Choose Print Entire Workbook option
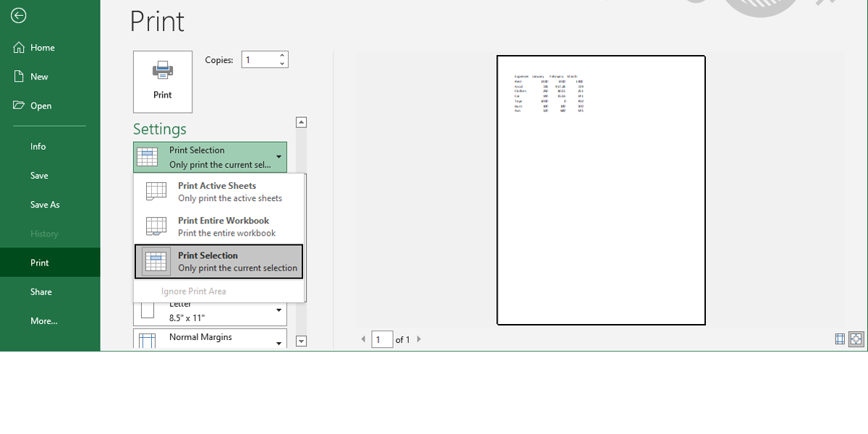Image resolution: width=868 pixels, height=434 pixels. (x=218, y=226)
